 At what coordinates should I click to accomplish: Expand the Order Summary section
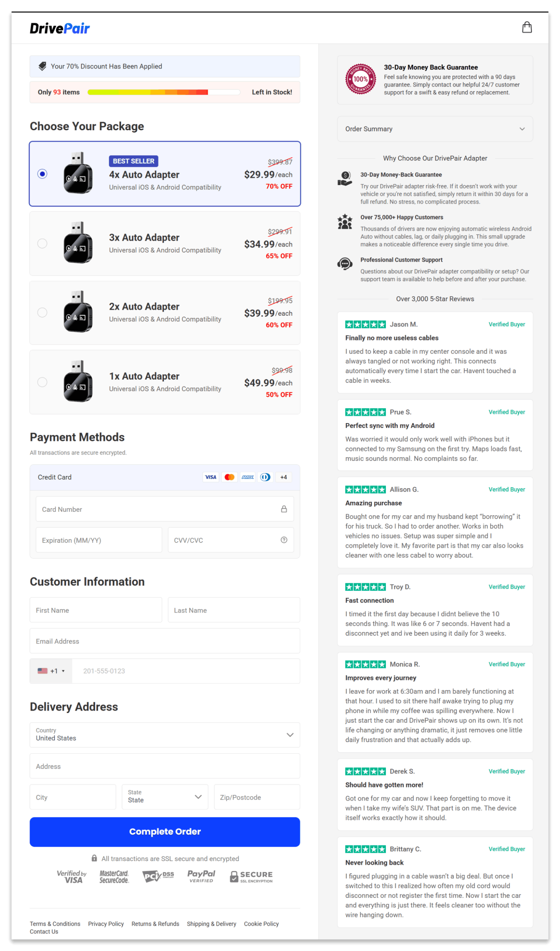pyautogui.click(x=435, y=129)
